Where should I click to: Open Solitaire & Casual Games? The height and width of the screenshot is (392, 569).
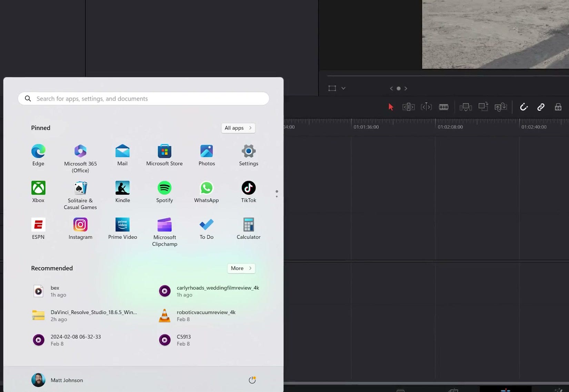[80, 196]
